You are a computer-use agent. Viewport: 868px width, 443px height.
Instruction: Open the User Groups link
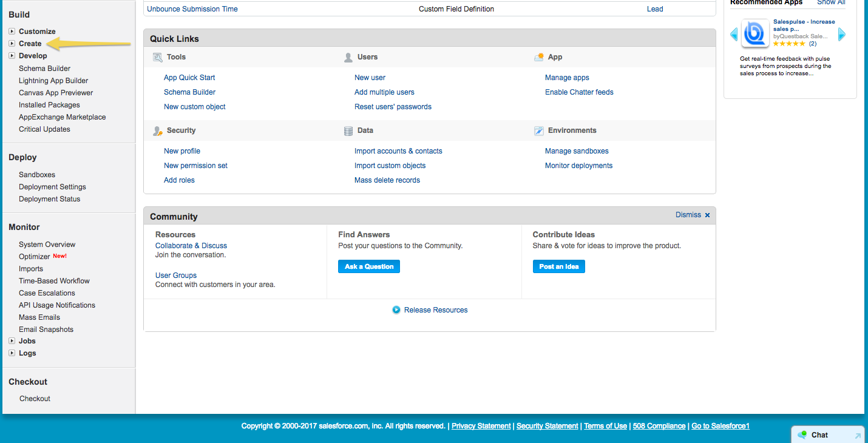point(176,276)
